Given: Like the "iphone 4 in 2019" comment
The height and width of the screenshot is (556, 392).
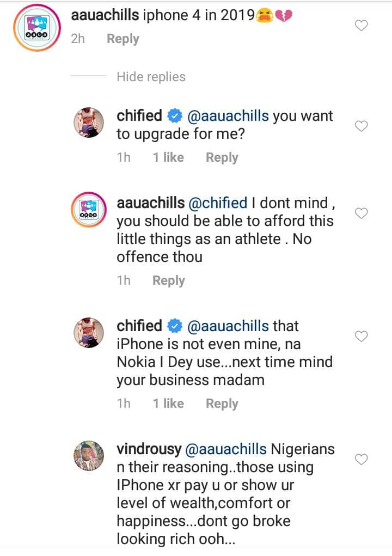Looking at the screenshot, I should [x=361, y=25].
